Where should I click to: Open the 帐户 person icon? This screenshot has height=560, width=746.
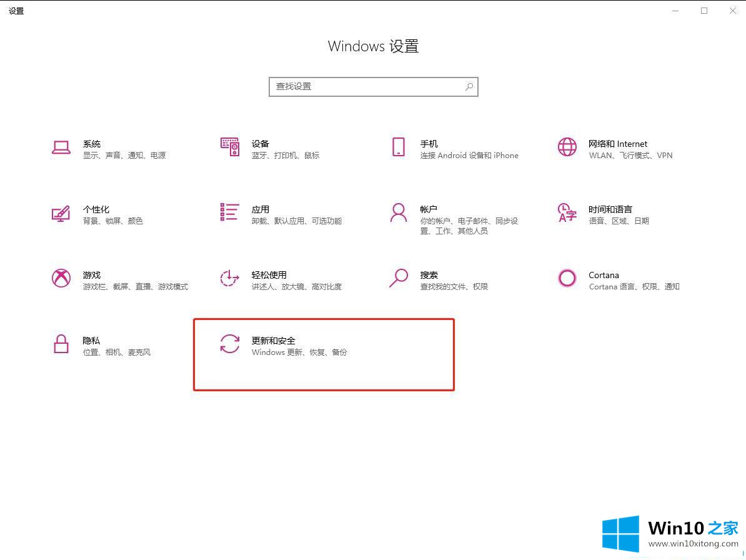pyautogui.click(x=399, y=212)
